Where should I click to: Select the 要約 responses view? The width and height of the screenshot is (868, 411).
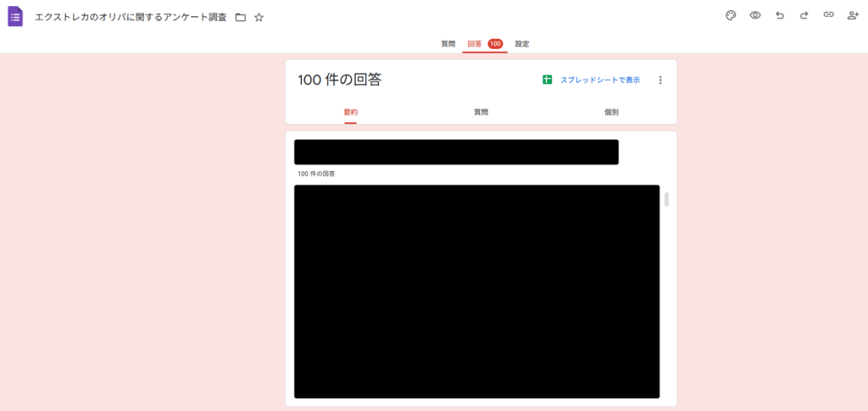350,112
